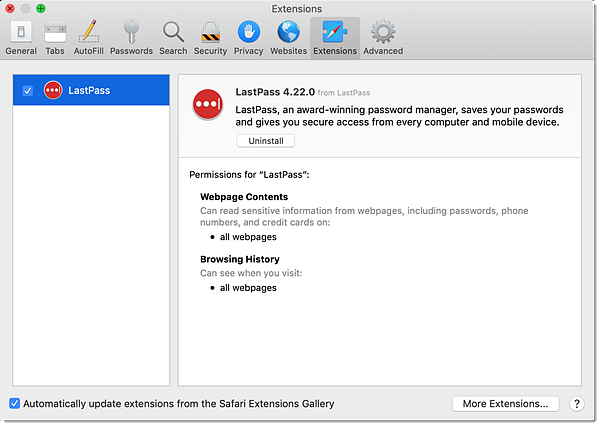
Task: Click "all webpages" under Webpage Contents
Action: pos(248,237)
